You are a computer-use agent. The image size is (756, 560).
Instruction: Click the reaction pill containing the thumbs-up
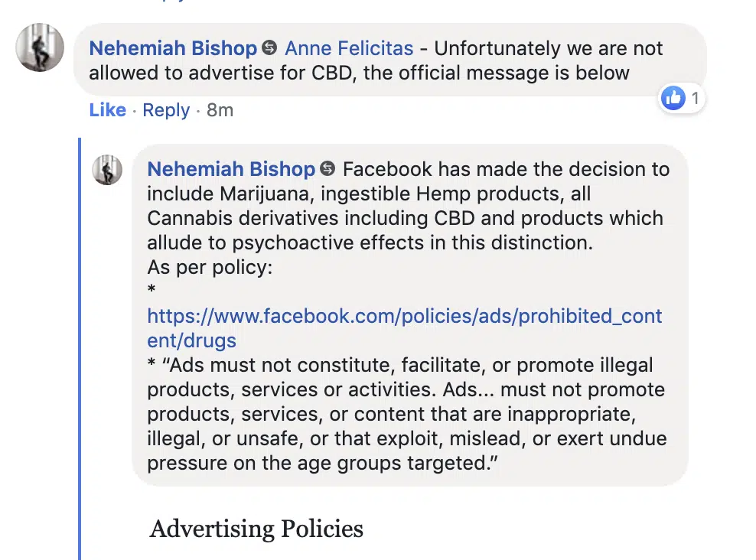[681, 98]
